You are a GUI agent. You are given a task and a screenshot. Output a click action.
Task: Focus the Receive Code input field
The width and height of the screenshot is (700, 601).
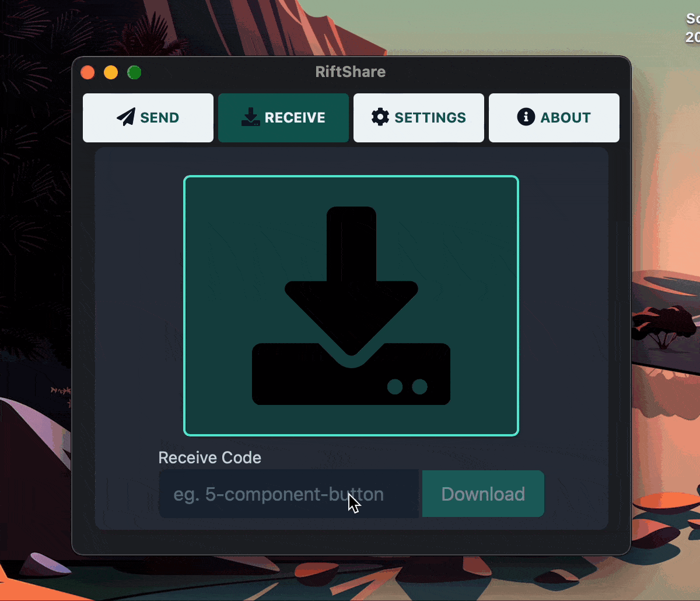click(x=289, y=494)
